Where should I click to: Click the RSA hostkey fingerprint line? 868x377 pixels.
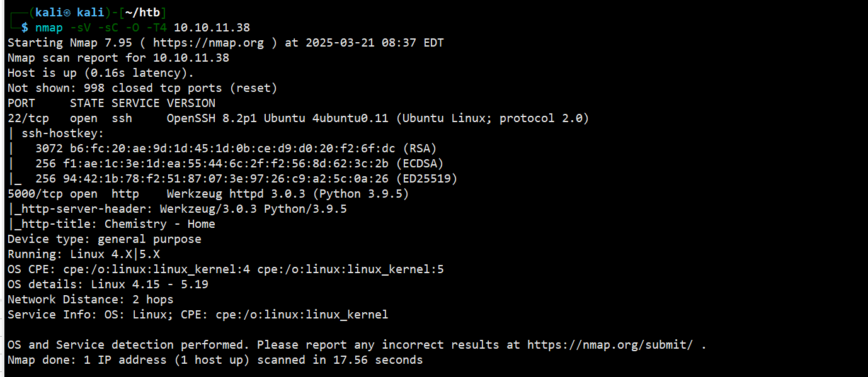(222, 149)
